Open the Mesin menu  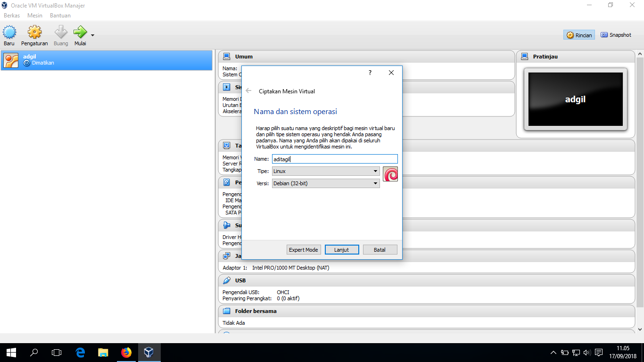point(35,15)
